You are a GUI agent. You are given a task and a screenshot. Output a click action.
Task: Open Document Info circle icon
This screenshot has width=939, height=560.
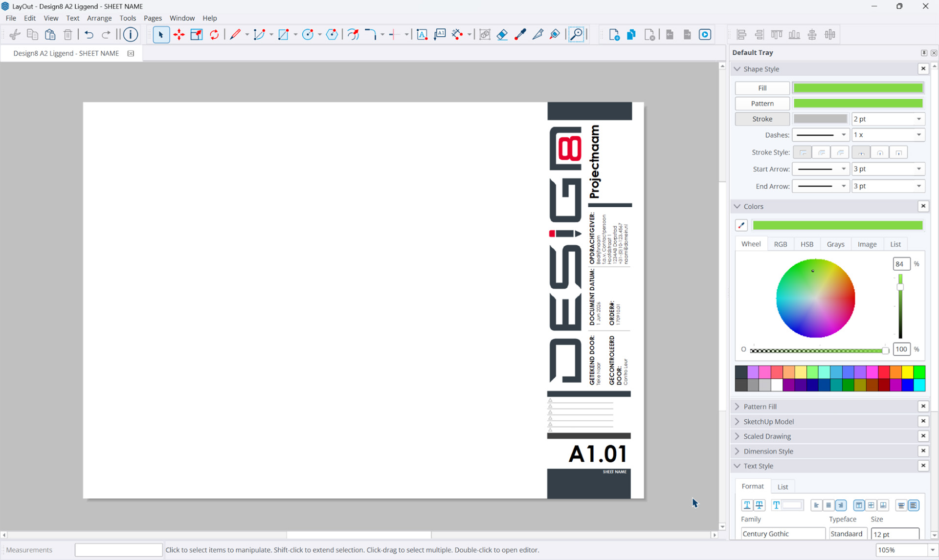(131, 35)
